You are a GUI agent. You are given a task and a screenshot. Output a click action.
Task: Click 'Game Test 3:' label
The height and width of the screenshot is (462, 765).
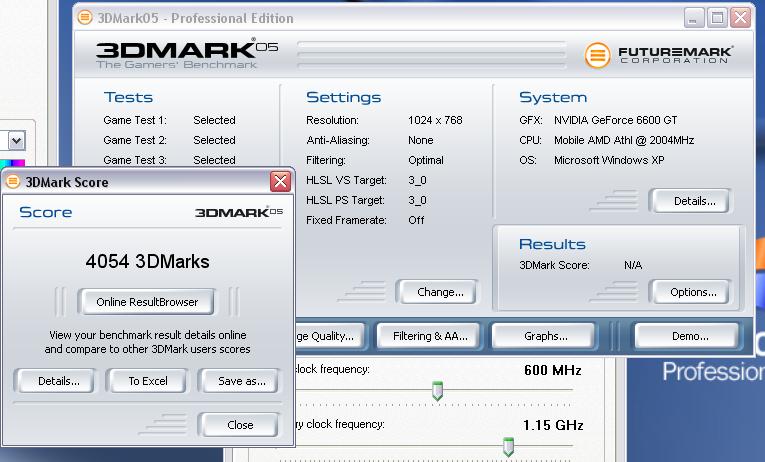coord(135,160)
